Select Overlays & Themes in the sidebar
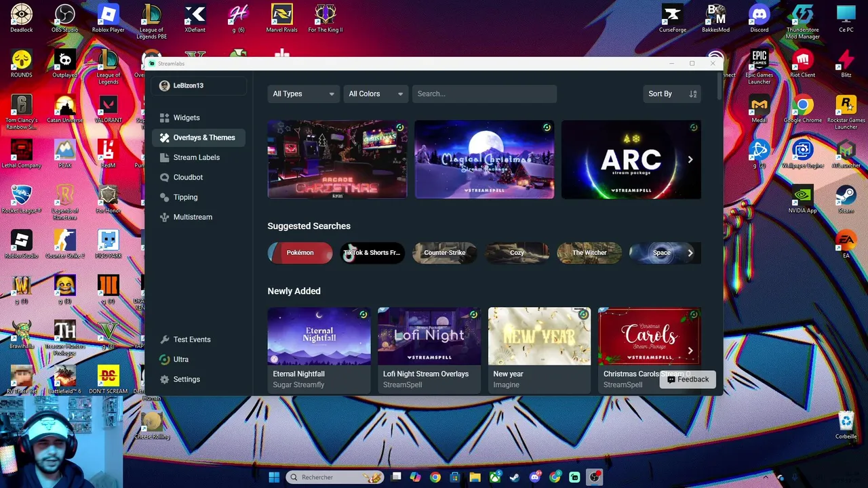Viewport: 868px width, 488px height. 198,138
